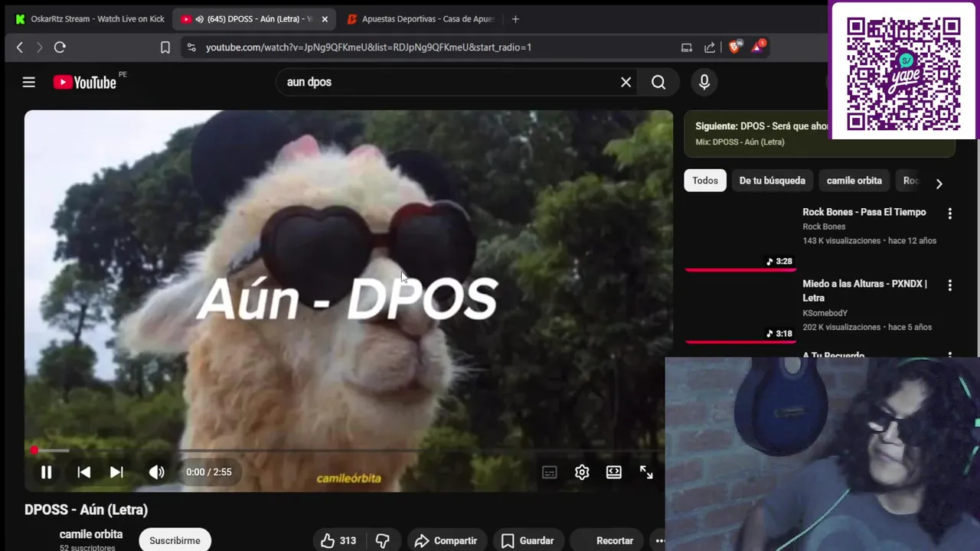Open camile orbita channel
Viewport: 980px width, 551px height.
[91, 534]
